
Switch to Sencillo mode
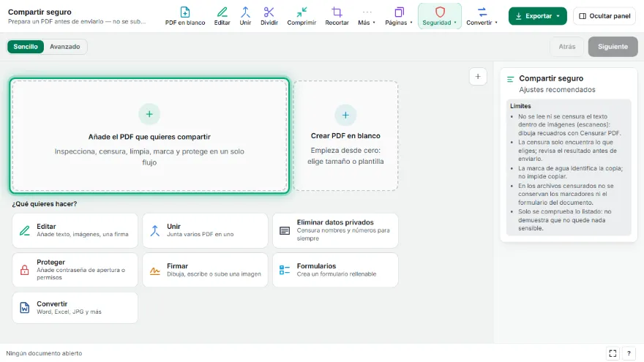point(26,46)
